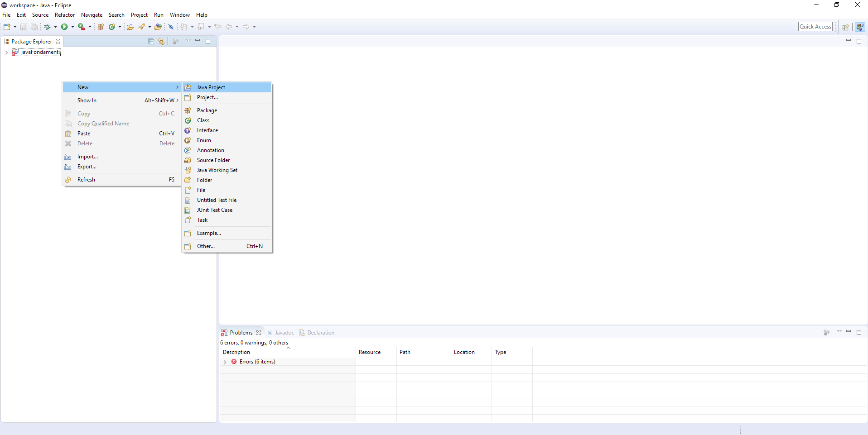Click Import... in context menu
The height and width of the screenshot is (435, 868).
click(x=122, y=157)
